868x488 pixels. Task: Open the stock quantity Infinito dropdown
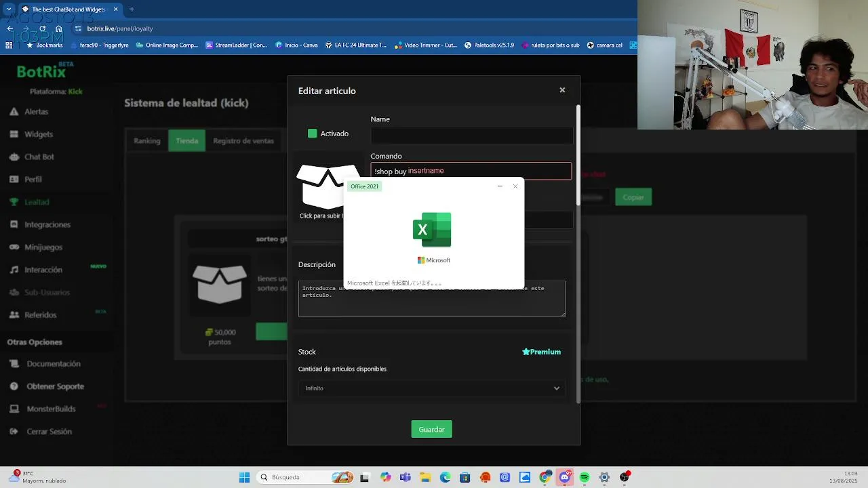tap(431, 388)
